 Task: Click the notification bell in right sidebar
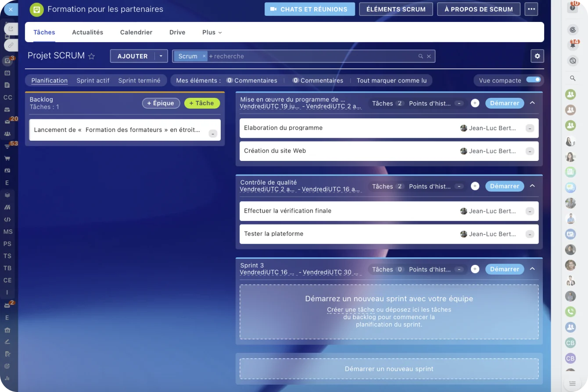point(573,45)
